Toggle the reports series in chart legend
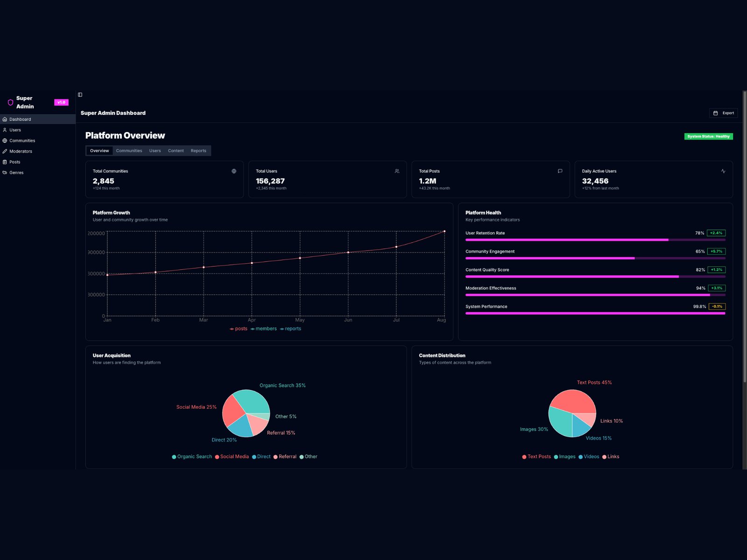Viewport: 747px width, 560px height. 290,329
